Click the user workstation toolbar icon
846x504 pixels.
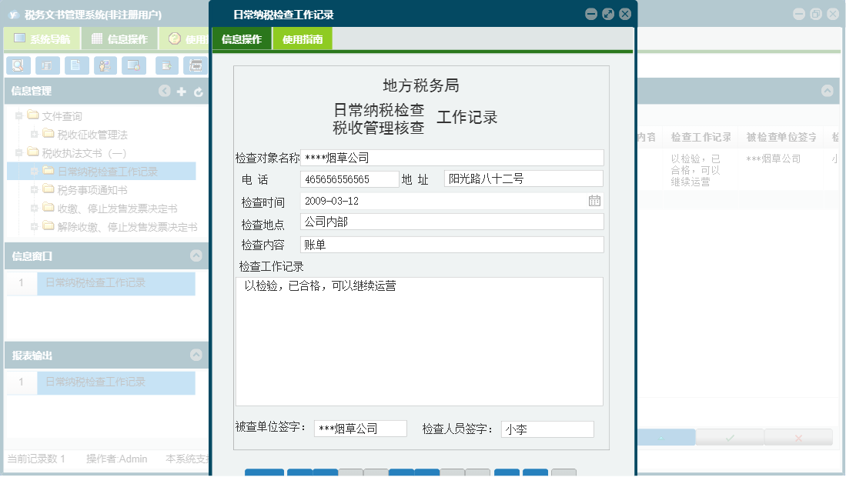click(106, 65)
